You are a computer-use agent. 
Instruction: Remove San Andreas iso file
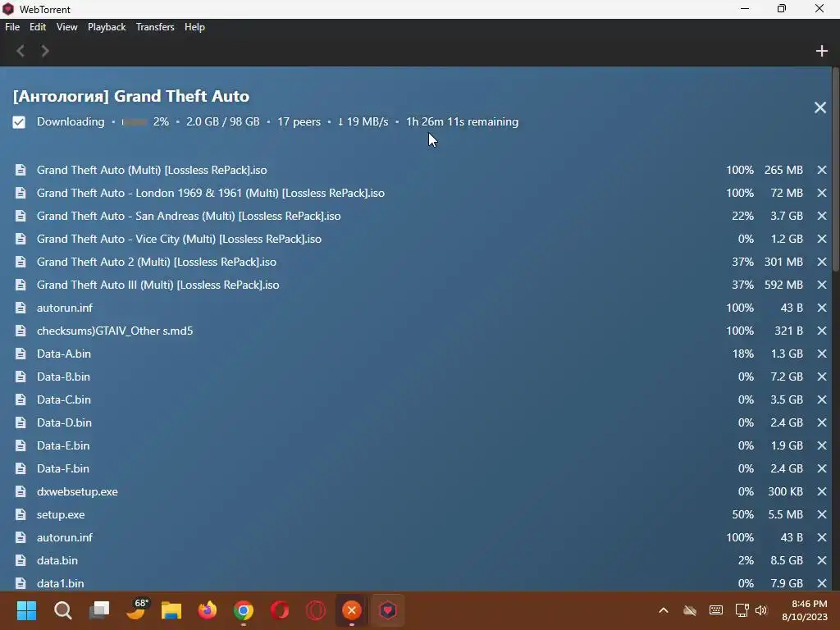822,216
